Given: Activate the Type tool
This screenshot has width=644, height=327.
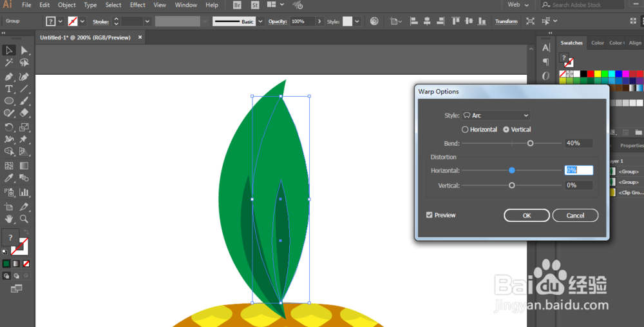Looking at the screenshot, I should (x=8, y=89).
